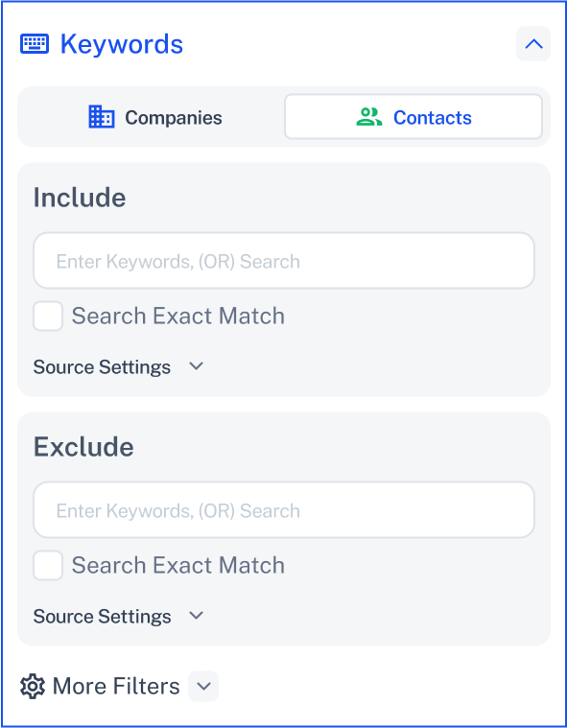Click the Keywords section title
The width and height of the screenshot is (567, 728).
pos(122,44)
